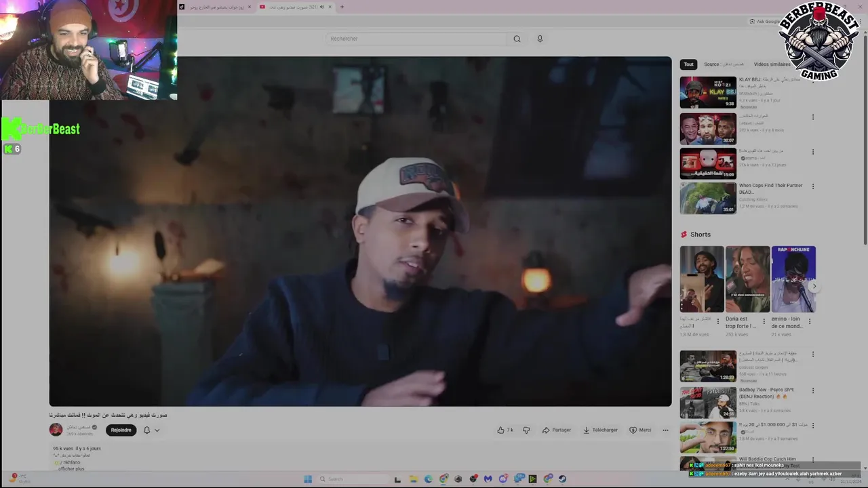This screenshot has width=868, height=488.
Task: Open options for When Cops Find Their Partner video
Action: click(x=813, y=186)
